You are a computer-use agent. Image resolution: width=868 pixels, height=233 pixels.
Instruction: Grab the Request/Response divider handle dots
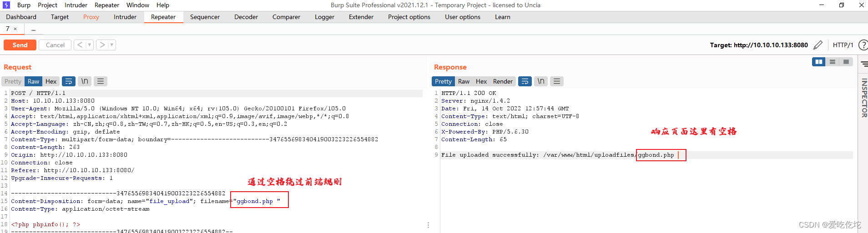point(428,225)
